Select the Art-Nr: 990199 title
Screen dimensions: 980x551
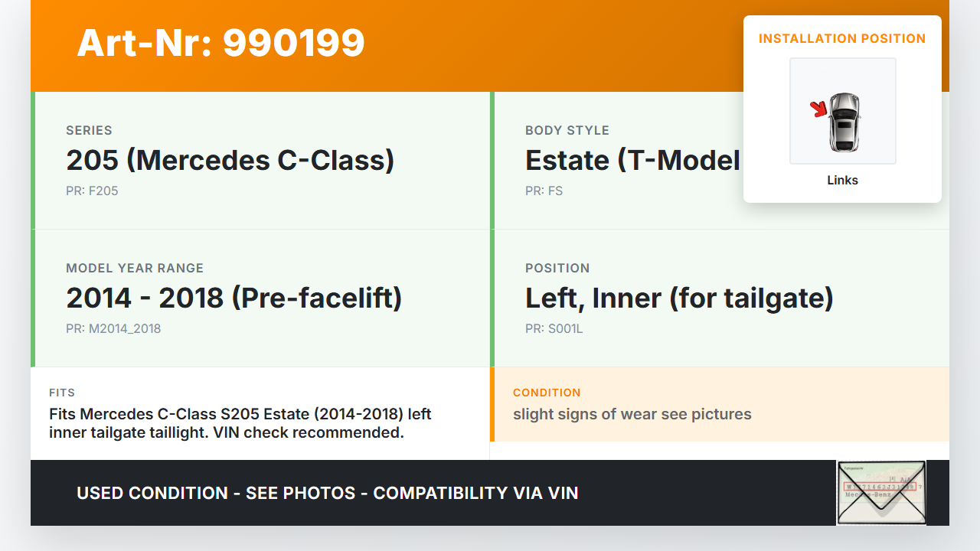tap(221, 44)
